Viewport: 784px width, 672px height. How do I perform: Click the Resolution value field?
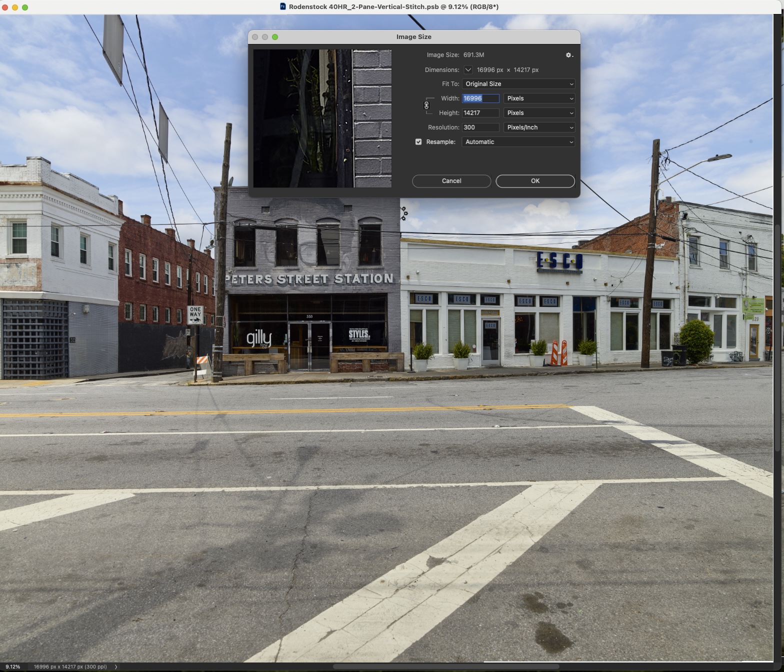coord(480,127)
